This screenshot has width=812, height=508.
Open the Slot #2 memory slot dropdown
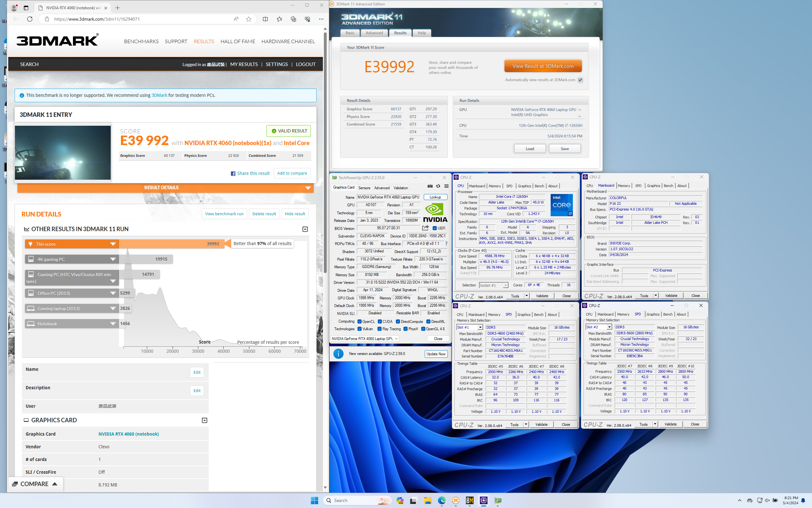click(x=599, y=327)
